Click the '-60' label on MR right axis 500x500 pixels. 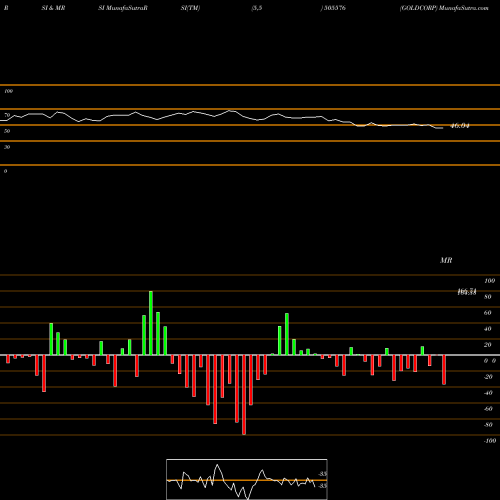click(x=488, y=409)
